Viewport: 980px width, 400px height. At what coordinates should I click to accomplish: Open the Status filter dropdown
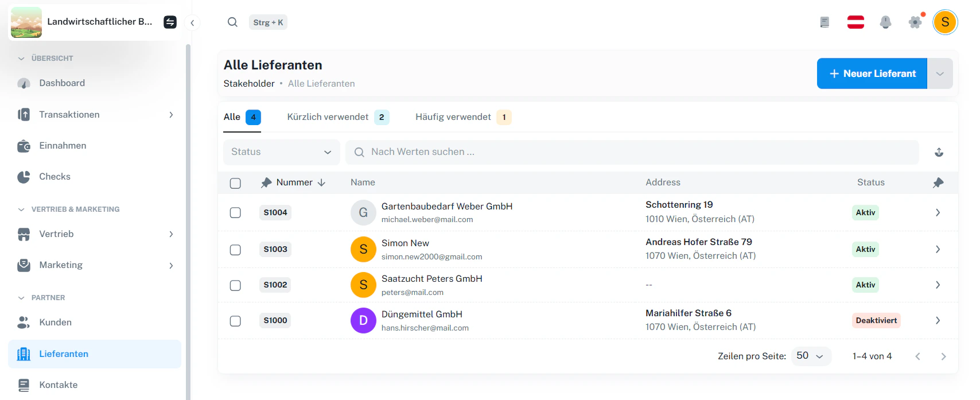point(281,152)
